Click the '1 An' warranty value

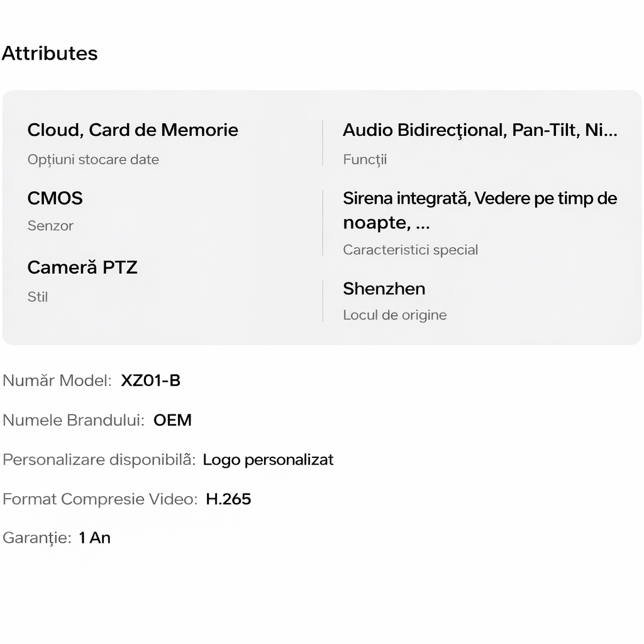tap(94, 538)
